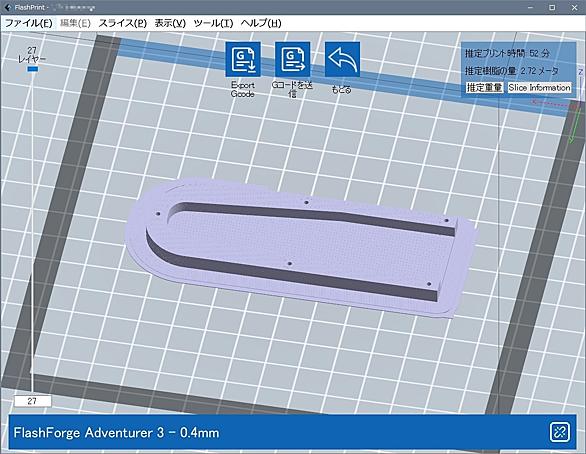Click the 推定プリント時間 52 分 text
The width and height of the screenshot is (586, 454).
pyautogui.click(x=507, y=53)
